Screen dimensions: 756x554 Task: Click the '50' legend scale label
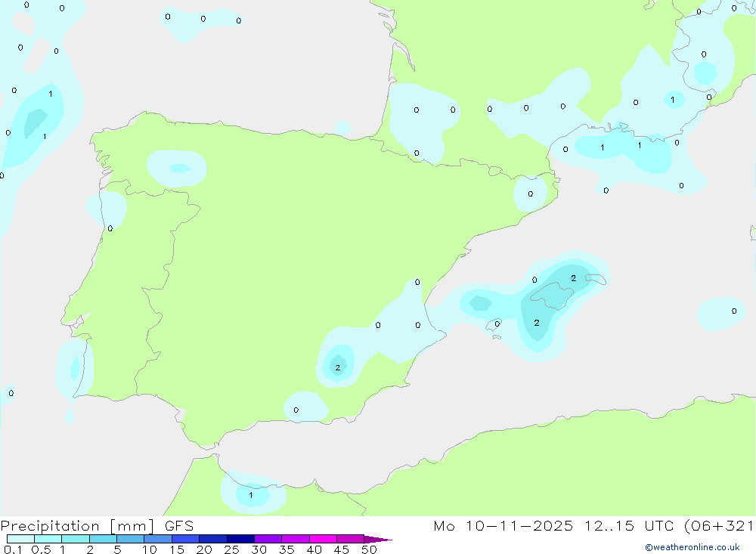click(x=369, y=549)
